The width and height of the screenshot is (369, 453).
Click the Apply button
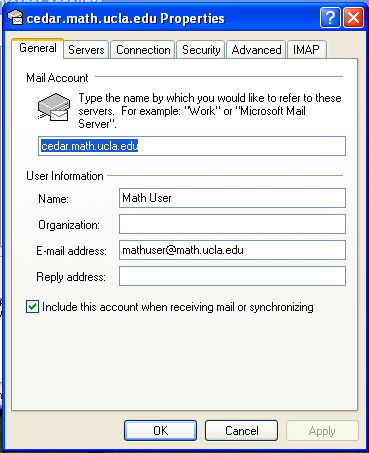(322, 431)
